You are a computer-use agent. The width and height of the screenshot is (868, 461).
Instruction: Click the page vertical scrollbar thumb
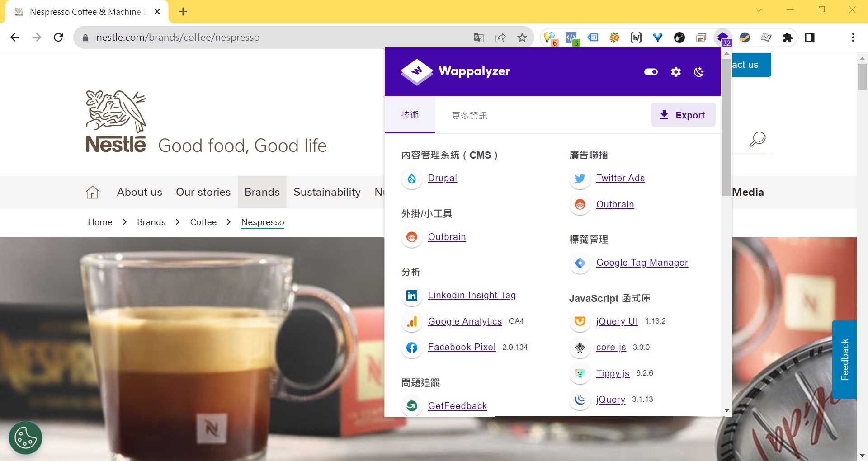[862, 77]
